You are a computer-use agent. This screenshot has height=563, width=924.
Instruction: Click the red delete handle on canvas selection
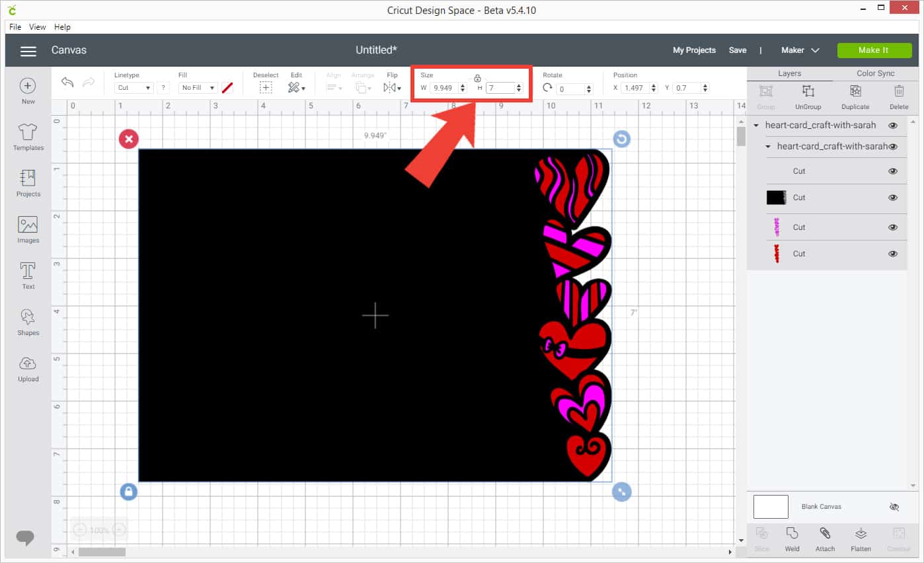tap(128, 139)
